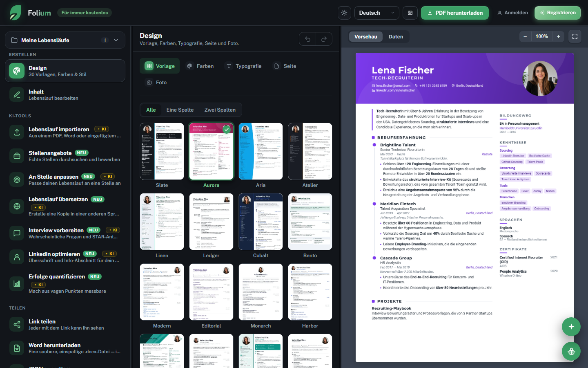Click the Word herunterladen document icon
Screen dimensions: 588x368
pyautogui.click(x=17, y=348)
